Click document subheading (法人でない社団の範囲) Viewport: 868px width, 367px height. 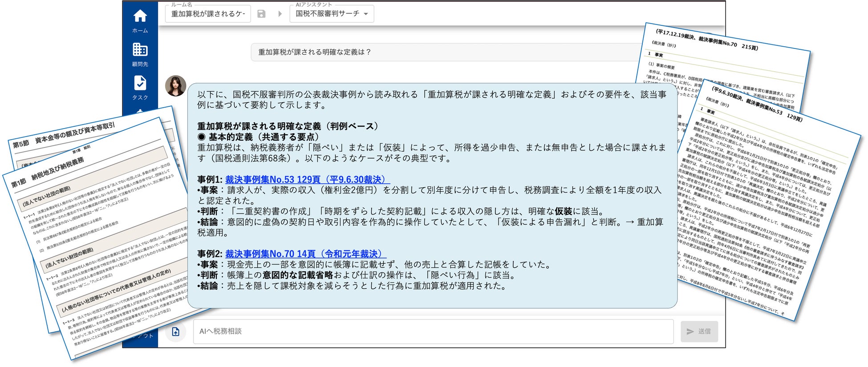(47, 196)
